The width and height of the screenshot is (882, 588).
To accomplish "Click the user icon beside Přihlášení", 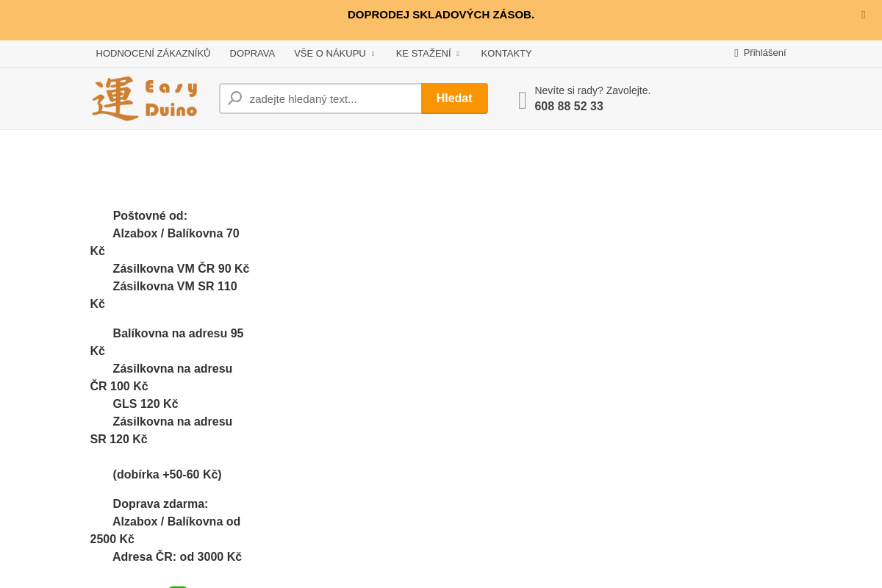I will (x=736, y=53).
